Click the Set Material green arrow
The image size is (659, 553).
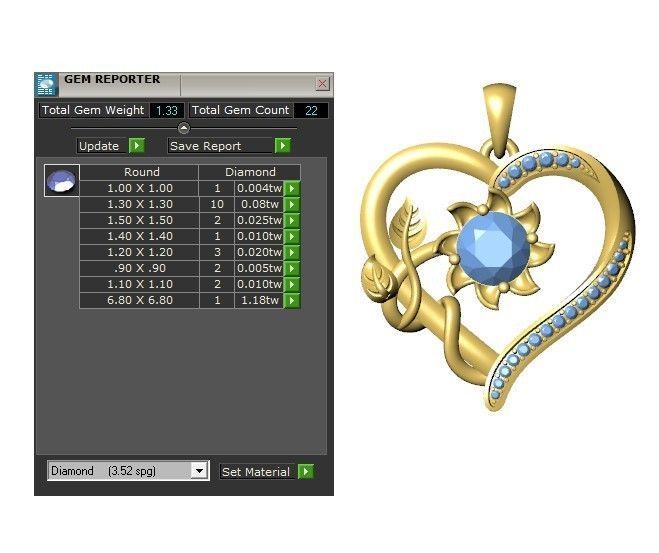click(306, 471)
